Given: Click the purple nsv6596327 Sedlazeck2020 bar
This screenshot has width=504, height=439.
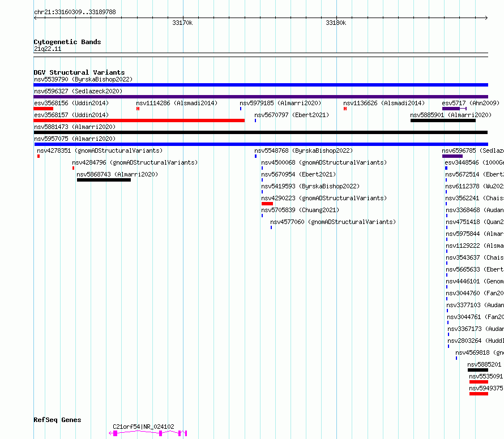Looking at the screenshot, I should click(260, 97).
